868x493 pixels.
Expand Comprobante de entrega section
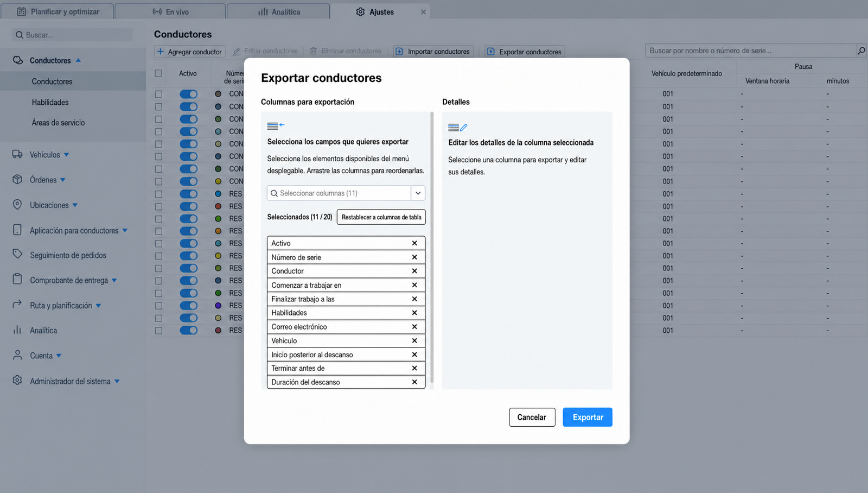114,280
